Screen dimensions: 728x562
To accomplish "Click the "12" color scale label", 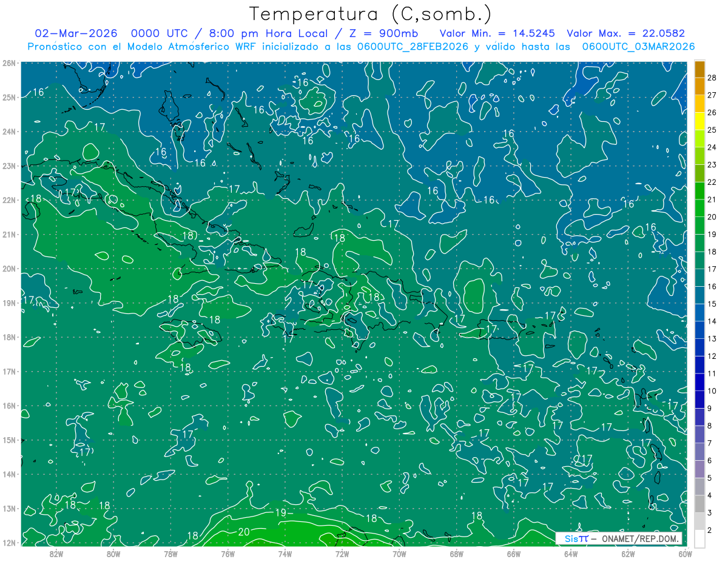I will [x=712, y=356].
